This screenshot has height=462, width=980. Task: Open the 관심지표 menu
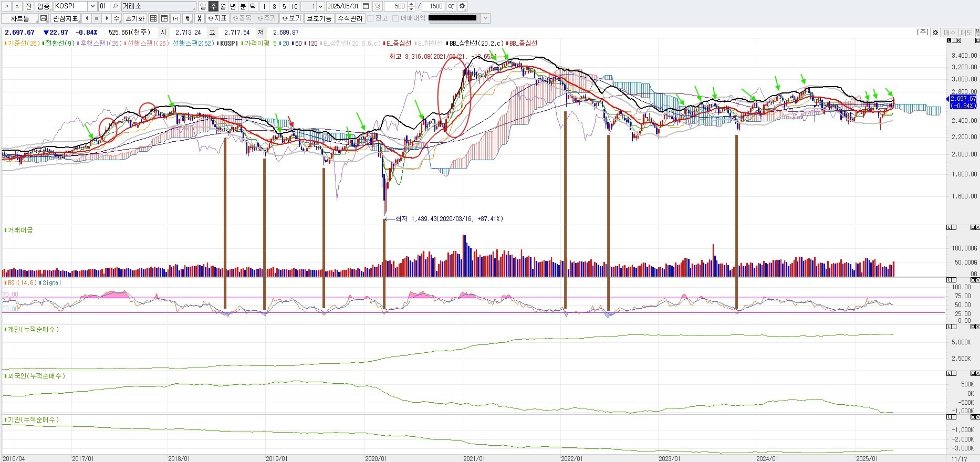[x=65, y=18]
